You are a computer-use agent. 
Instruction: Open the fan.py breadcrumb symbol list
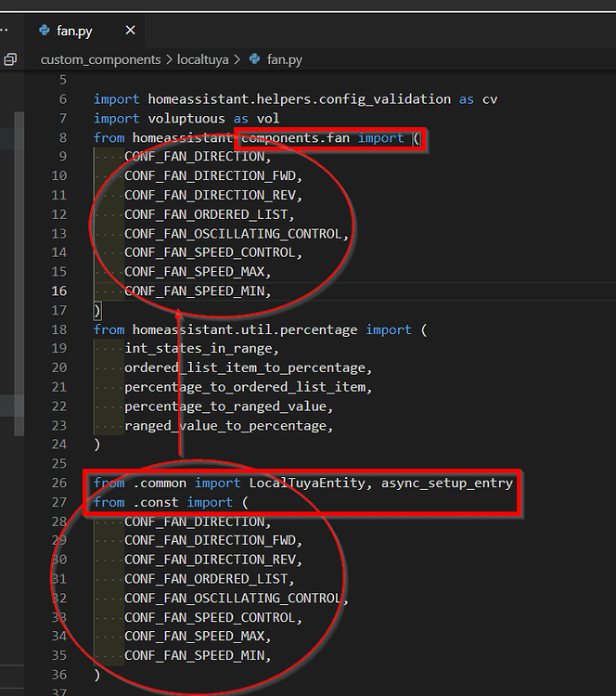click(x=284, y=59)
